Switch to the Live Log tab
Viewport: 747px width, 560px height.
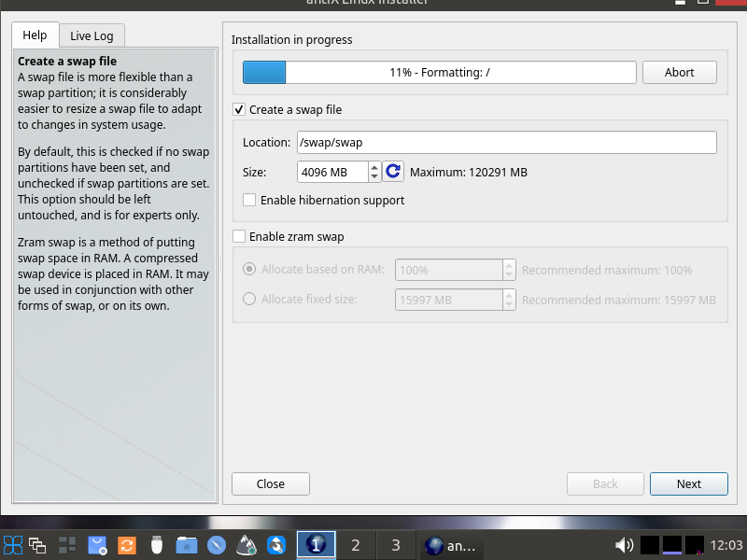point(92,36)
